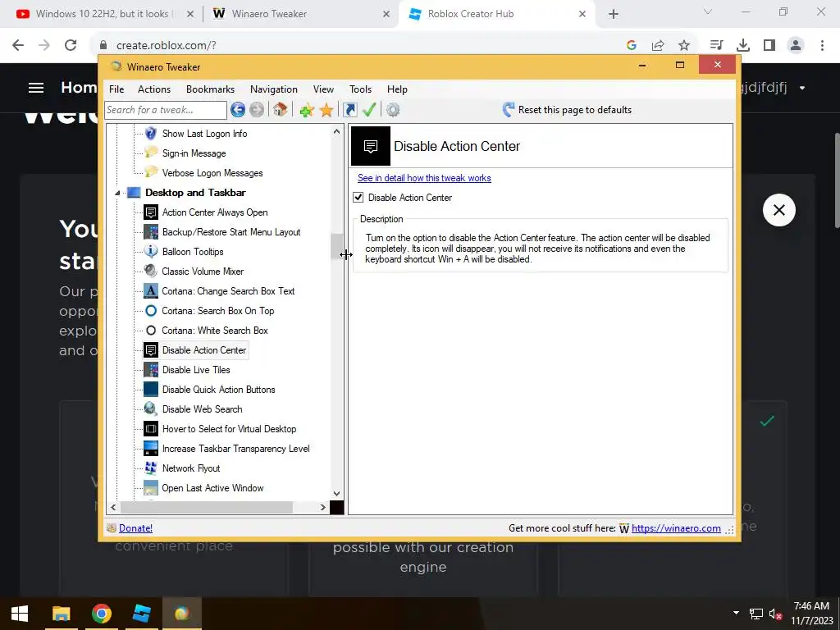The height and width of the screenshot is (630, 840).
Task: Switch to the Windows 10 22H2 YouTube tab
Action: pos(105,14)
